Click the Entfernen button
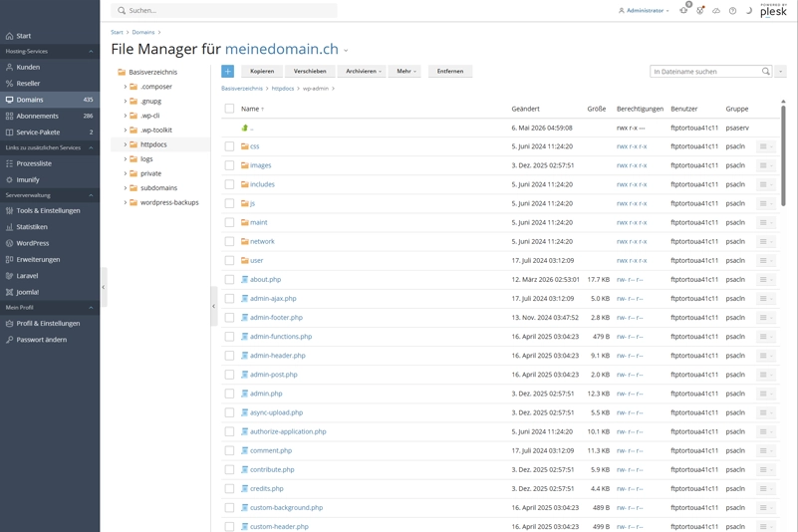 pyautogui.click(x=450, y=72)
